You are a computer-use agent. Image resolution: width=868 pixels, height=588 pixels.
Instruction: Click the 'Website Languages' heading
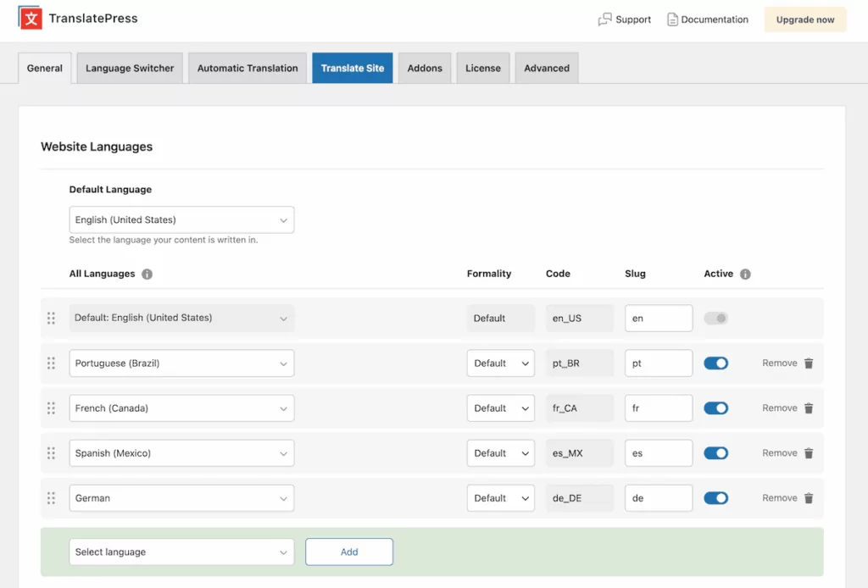[97, 147]
